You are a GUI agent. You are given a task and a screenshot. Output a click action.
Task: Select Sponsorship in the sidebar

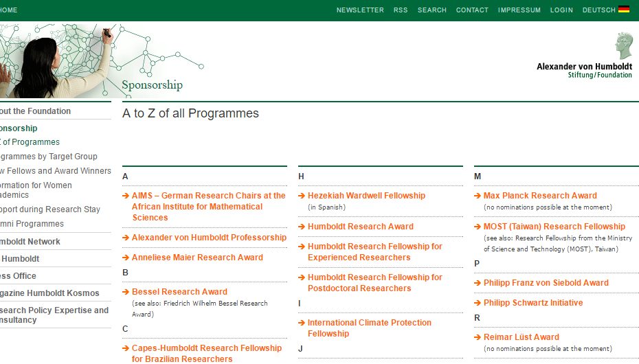coord(19,128)
